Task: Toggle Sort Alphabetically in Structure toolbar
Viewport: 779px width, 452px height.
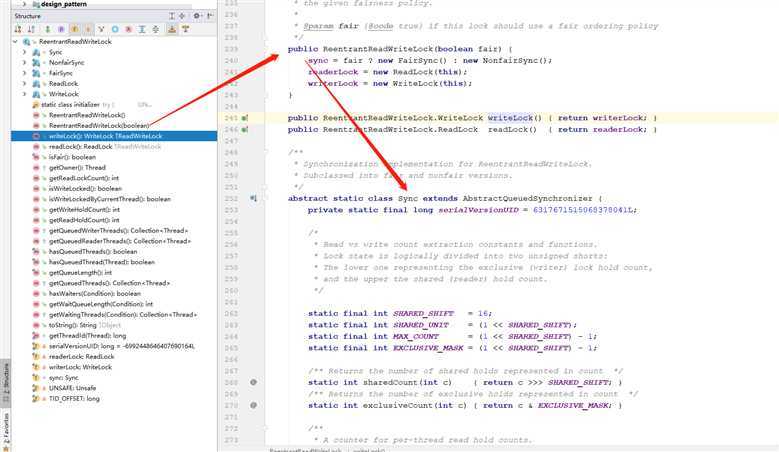Action: (31, 29)
